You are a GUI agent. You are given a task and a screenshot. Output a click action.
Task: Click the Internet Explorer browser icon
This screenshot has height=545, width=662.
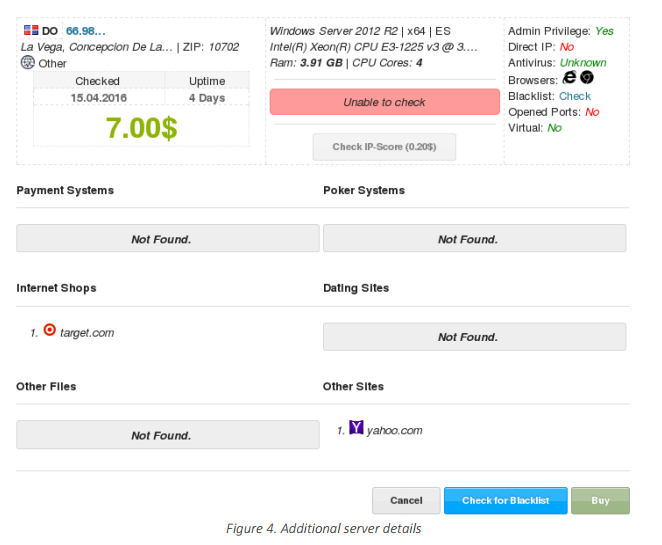(569, 77)
